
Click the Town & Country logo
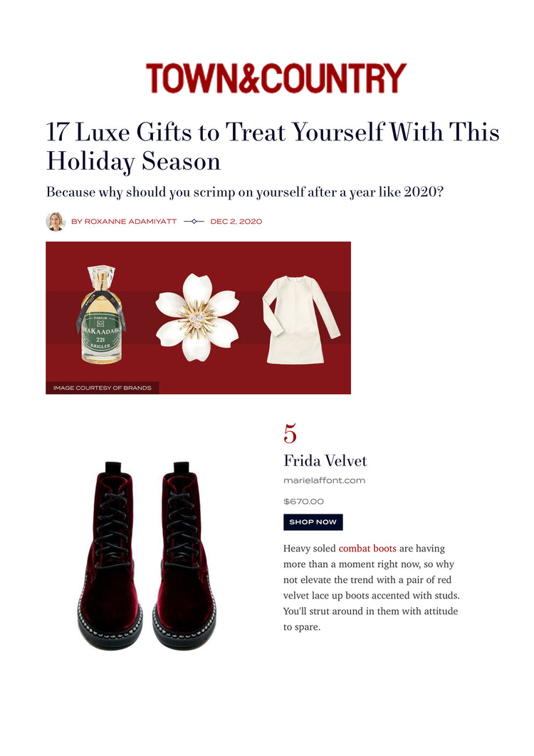click(x=276, y=78)
